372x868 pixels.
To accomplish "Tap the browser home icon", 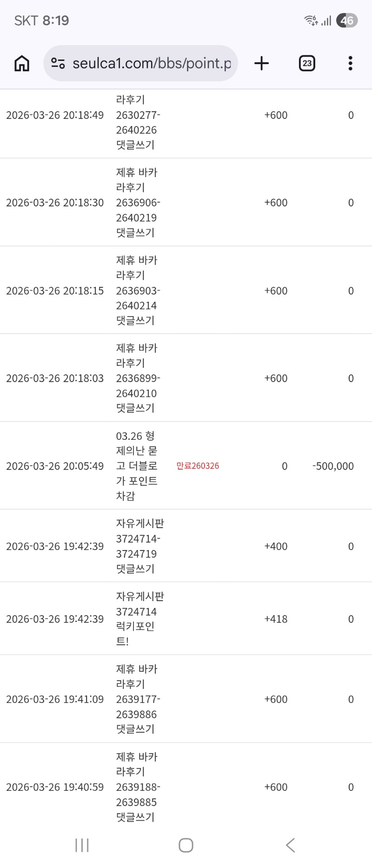I will [22, 63].
